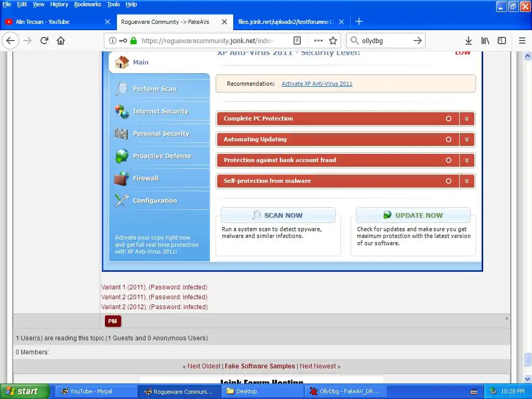Open Bookmarks menu

tap(87, 4)
